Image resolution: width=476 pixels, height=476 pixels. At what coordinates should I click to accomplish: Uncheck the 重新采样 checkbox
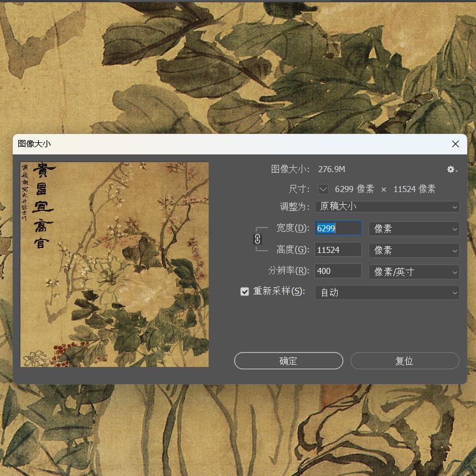tap(245, 292)
